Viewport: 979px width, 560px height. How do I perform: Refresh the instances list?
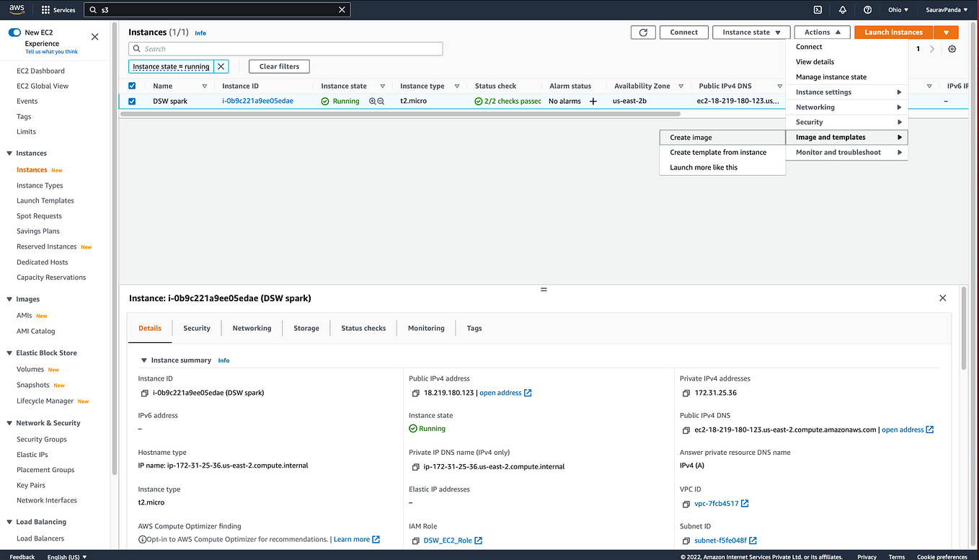tap(643, 32)
